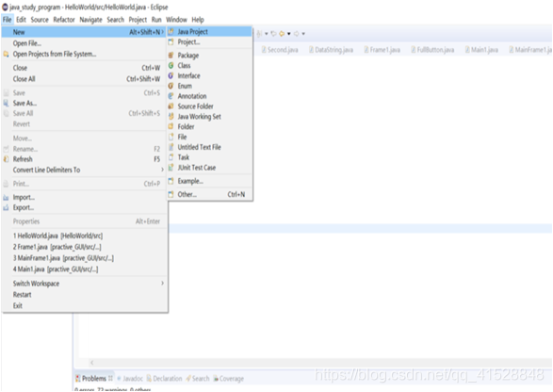Switch to Second.java editor tab

coord(280,50)
